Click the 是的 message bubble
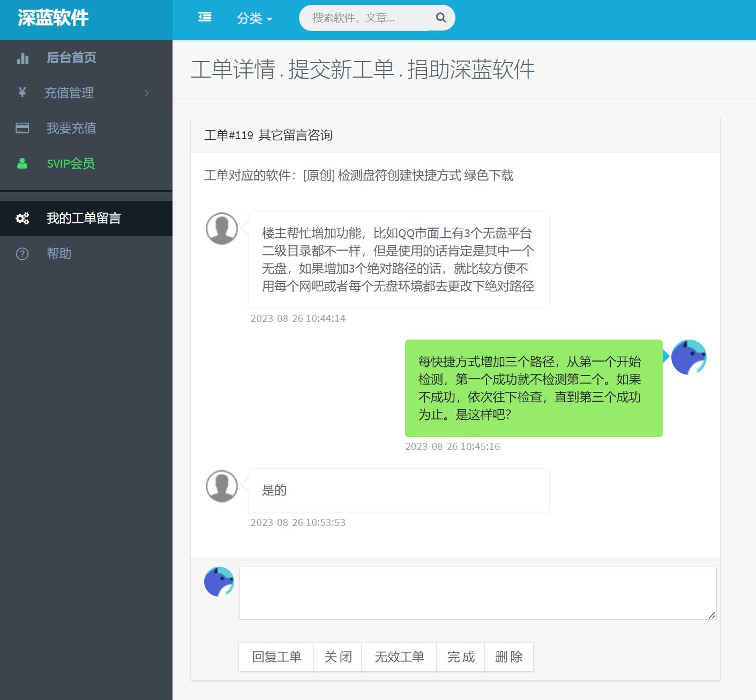The width and height of the screenshot is (756, 700). click(399, 491)
